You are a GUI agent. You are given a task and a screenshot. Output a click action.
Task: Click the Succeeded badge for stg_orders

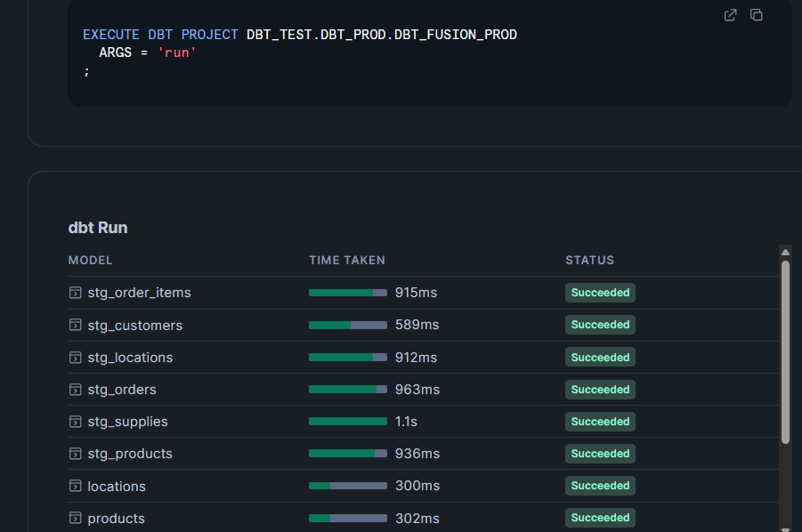click(x=600, y=390)
